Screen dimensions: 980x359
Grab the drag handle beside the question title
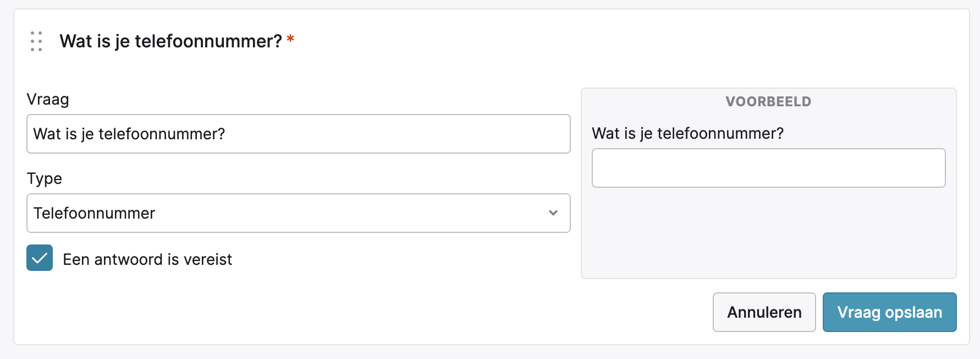[x=36, y=41]
